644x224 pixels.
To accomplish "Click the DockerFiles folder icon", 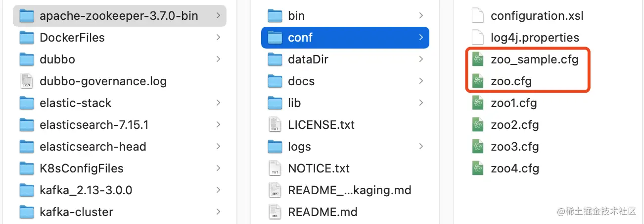I will click(26, 38).
